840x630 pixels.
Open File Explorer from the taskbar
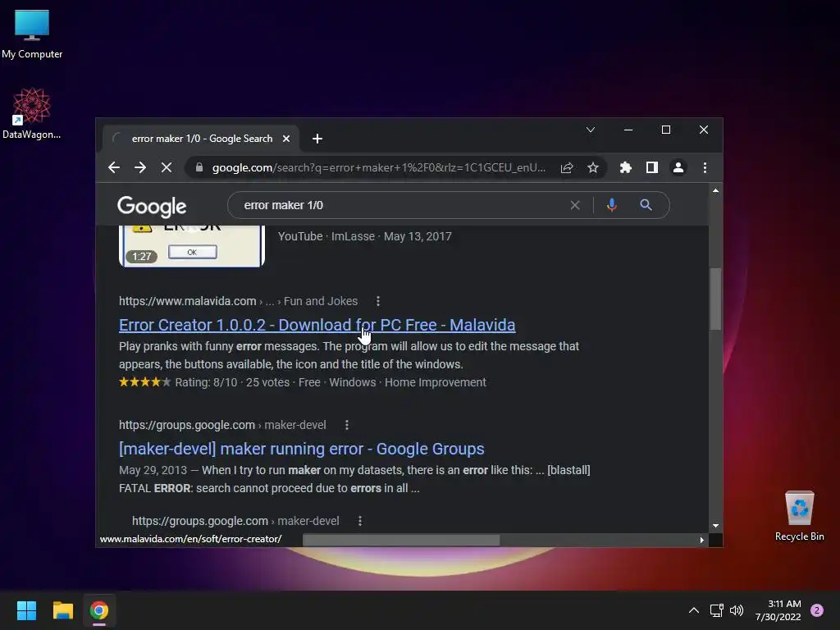tap(62, 610)
